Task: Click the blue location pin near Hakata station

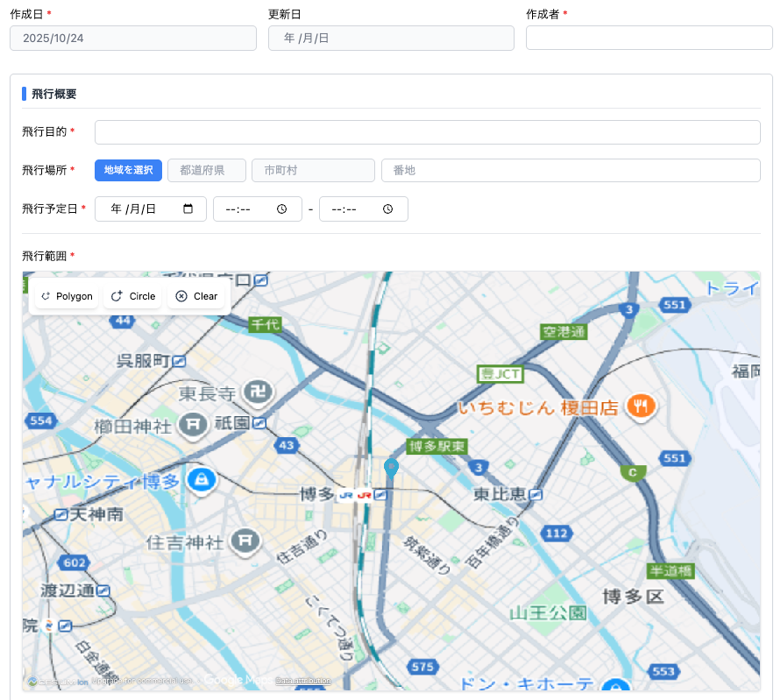Action: pos(392,468)
